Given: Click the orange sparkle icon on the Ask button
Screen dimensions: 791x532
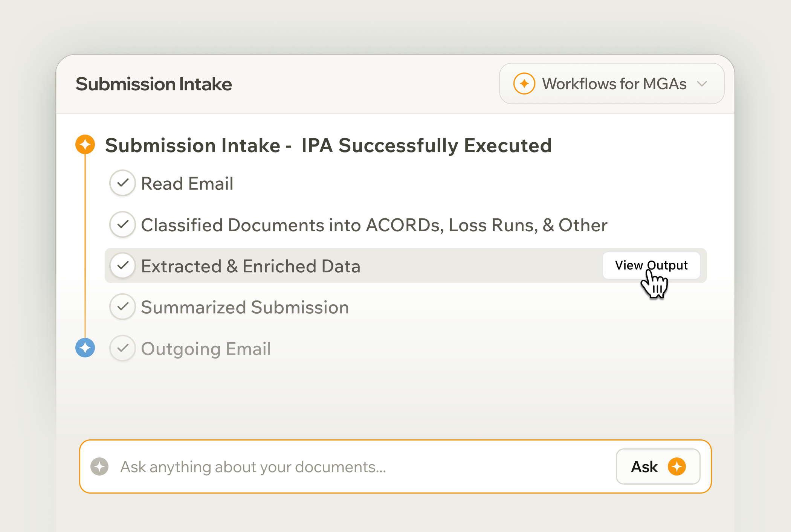Looking at the screenshot, I should pyautogui.click(x=676, y=466).
